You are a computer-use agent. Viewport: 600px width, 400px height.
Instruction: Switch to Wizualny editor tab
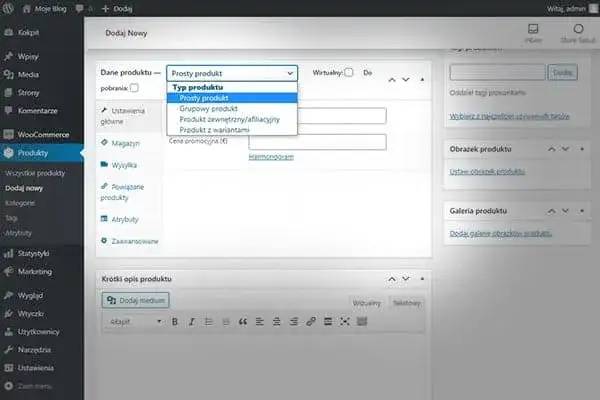pyautogui.click(x=367, y=303)
